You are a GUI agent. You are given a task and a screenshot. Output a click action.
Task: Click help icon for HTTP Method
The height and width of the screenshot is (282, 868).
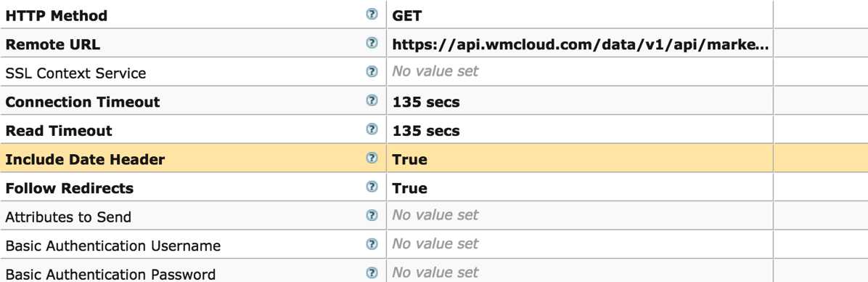tap(372, 14)
